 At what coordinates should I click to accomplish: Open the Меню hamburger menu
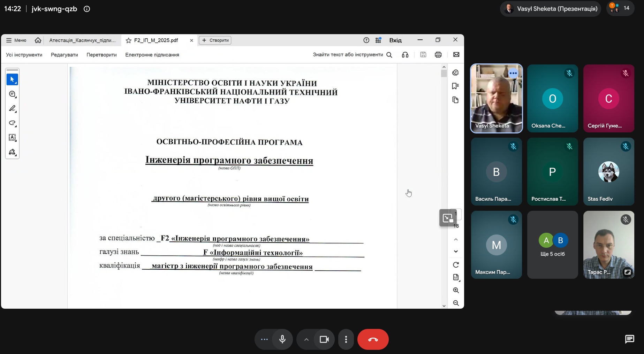point(16,40)
